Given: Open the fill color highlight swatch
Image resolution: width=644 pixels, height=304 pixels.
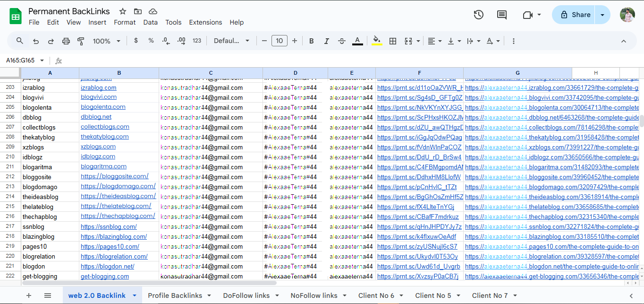Looking at the screenshot, I should point(376,41).
